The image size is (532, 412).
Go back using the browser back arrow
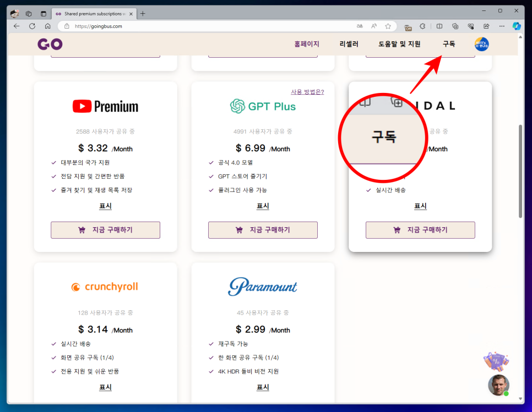tap(17, 26)
